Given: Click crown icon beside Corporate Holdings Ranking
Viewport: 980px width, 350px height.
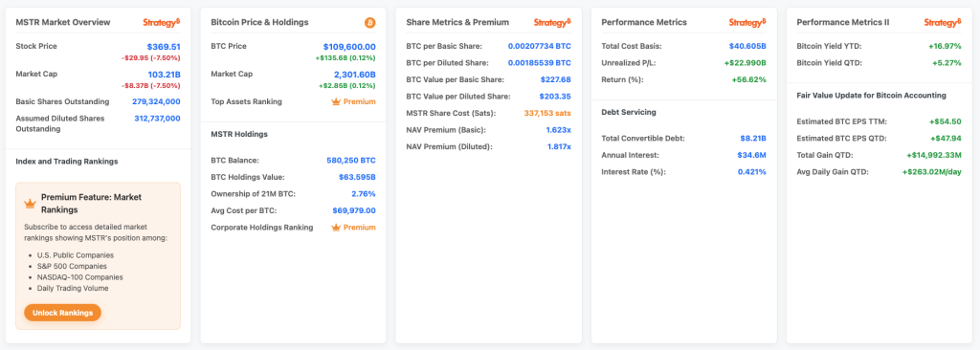Looking at the screenshot, I should click(x=336, y=228).
